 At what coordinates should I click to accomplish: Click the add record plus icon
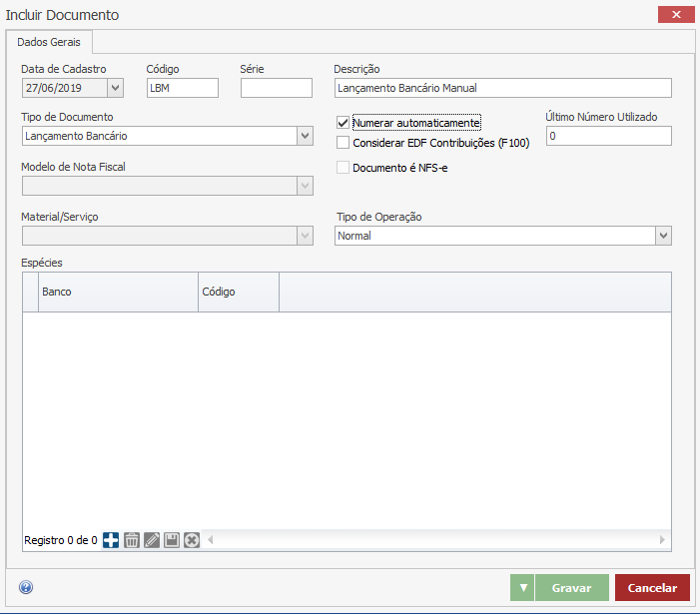(x=111, y=540)
